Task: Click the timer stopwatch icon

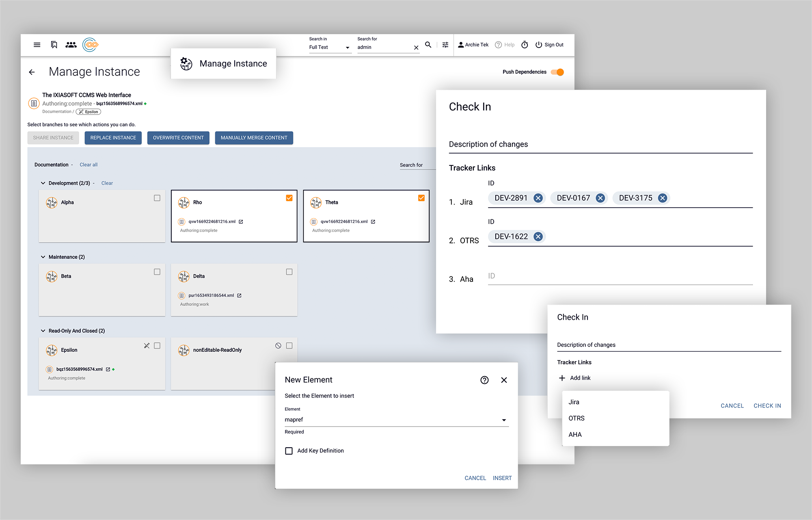Action: point(525,45)
